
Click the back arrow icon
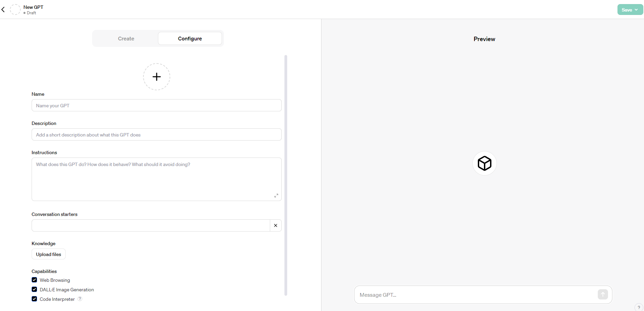pos(3,10)
